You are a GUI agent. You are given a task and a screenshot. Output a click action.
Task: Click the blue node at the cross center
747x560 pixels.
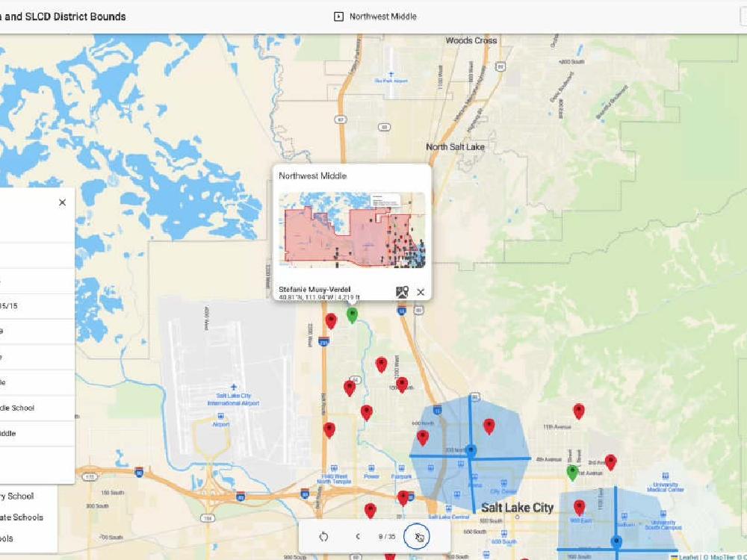tap(471, 450)
